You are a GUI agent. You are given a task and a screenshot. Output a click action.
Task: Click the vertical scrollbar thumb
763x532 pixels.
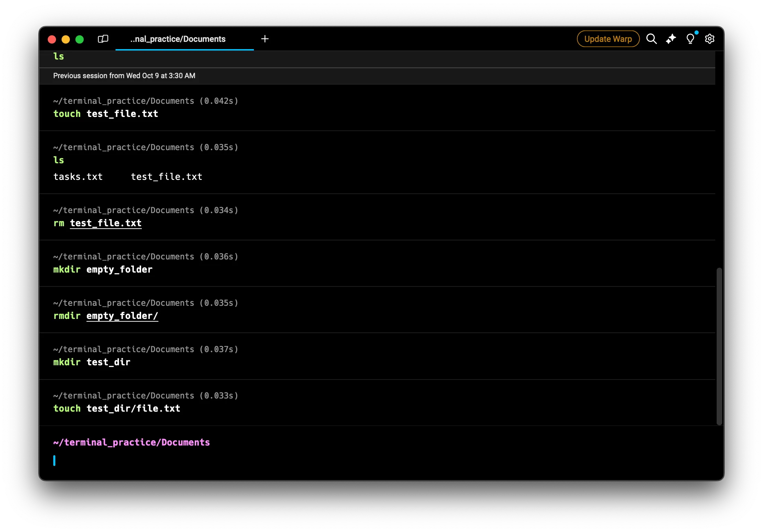[719, 346]
